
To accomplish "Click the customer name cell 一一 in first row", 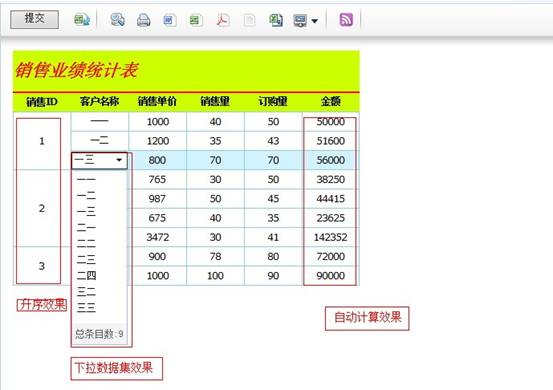I will [x=100, y=122].
